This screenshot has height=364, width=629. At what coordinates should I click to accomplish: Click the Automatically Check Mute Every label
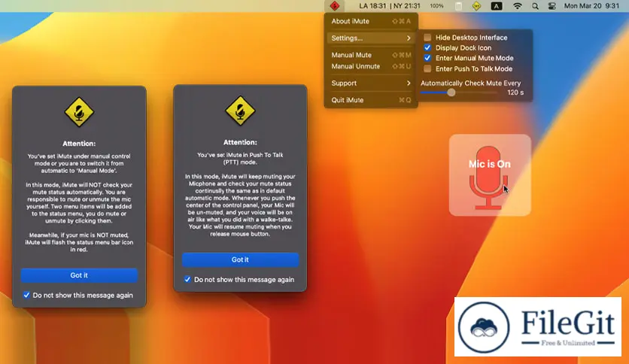[470, 83]
